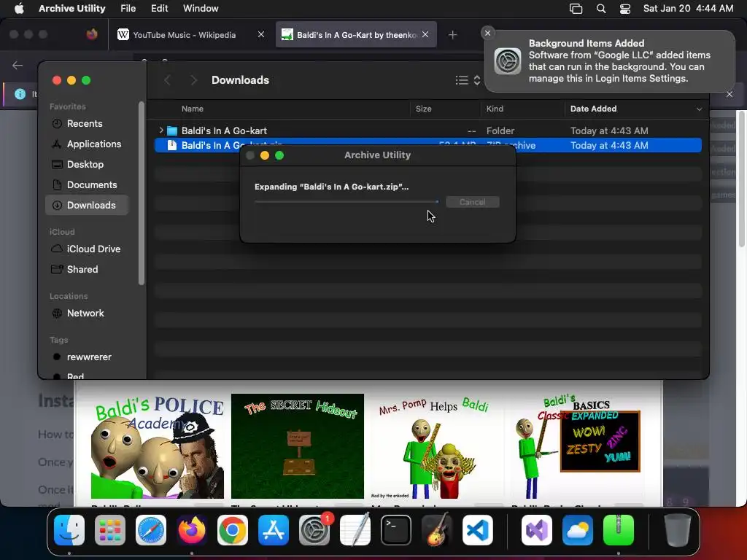Click the browser page scrollbar

click(741, 179)
